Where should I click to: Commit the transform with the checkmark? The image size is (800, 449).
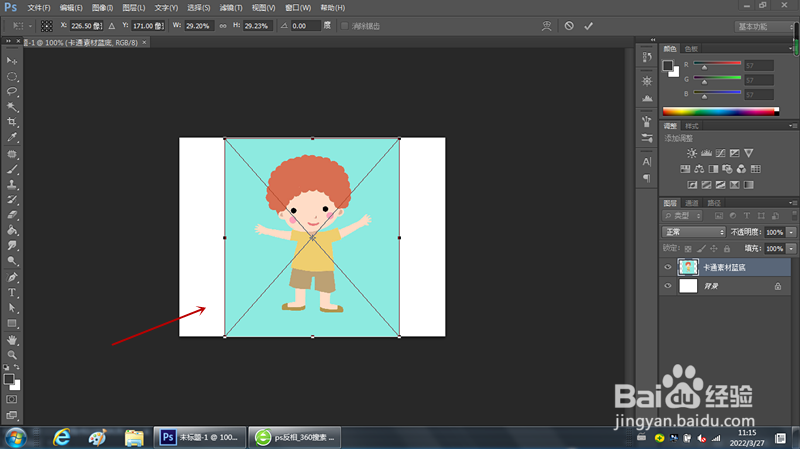pyautogui.click(x=588, y=26)
